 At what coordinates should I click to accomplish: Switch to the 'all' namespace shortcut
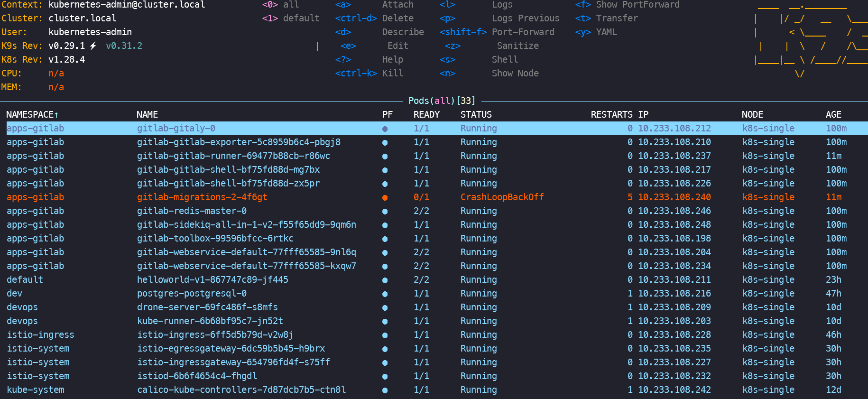(x=280, y=5)
